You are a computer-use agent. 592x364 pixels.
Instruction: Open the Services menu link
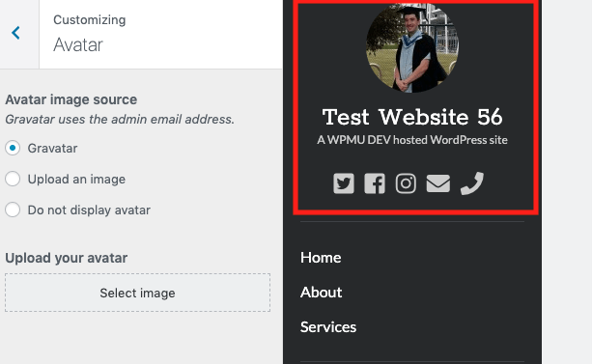click(328, 327)
